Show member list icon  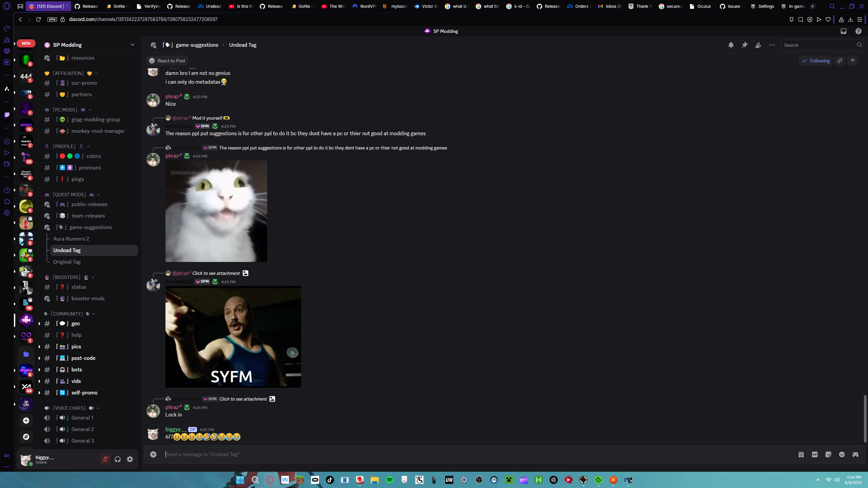[x=758, y=45]
